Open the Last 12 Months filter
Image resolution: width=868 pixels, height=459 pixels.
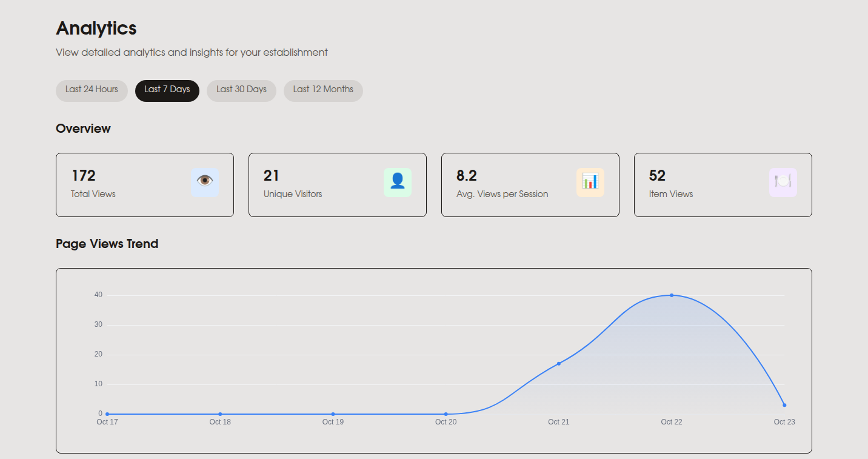tap(323, 90)
